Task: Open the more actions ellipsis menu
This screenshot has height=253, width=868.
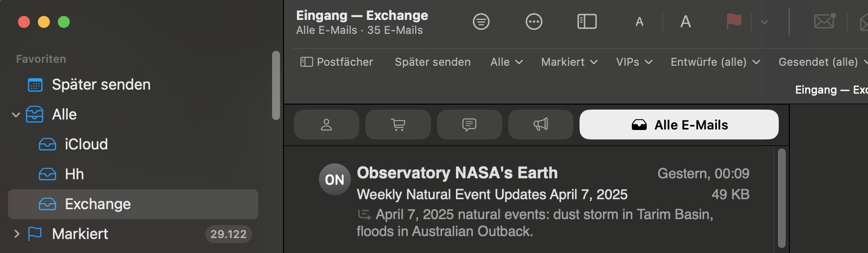Action: [534, 22]
